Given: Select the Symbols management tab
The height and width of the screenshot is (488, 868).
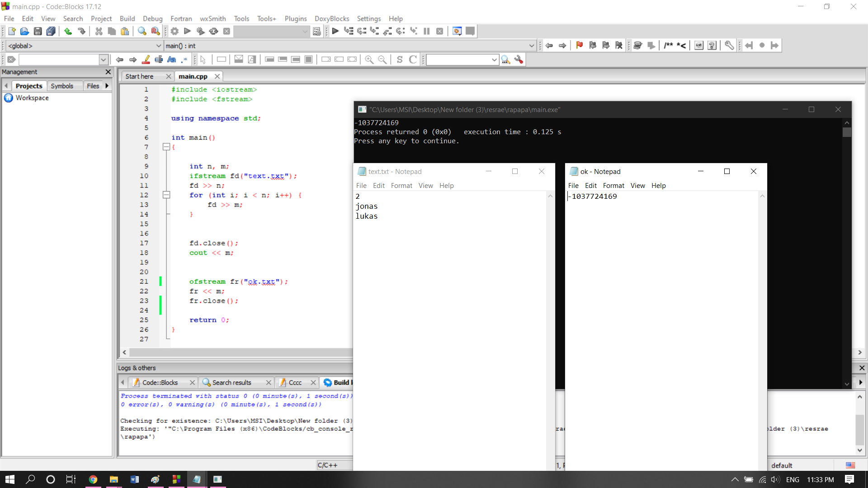Looking at the screenshot, I should [62, 86].
